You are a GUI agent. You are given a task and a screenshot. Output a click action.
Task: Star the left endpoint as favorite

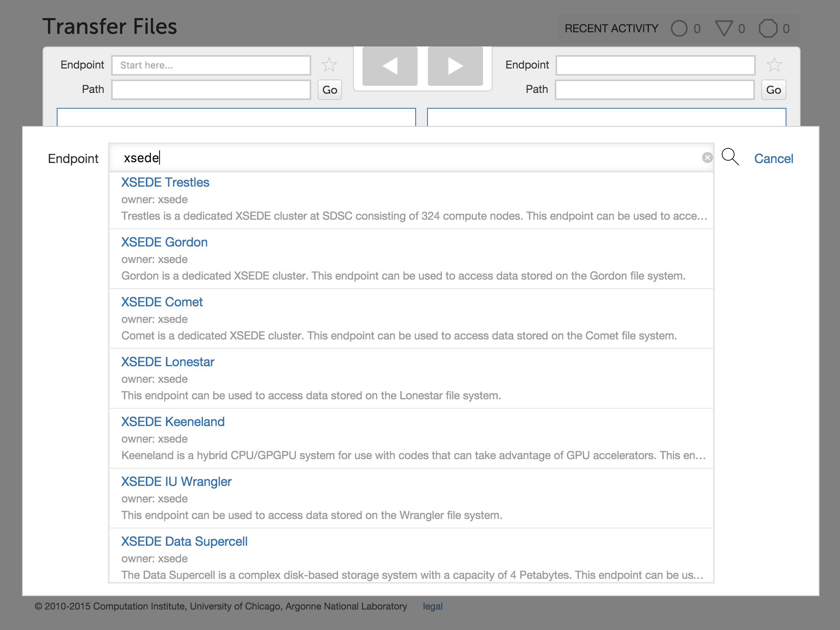tap(329, 65)
